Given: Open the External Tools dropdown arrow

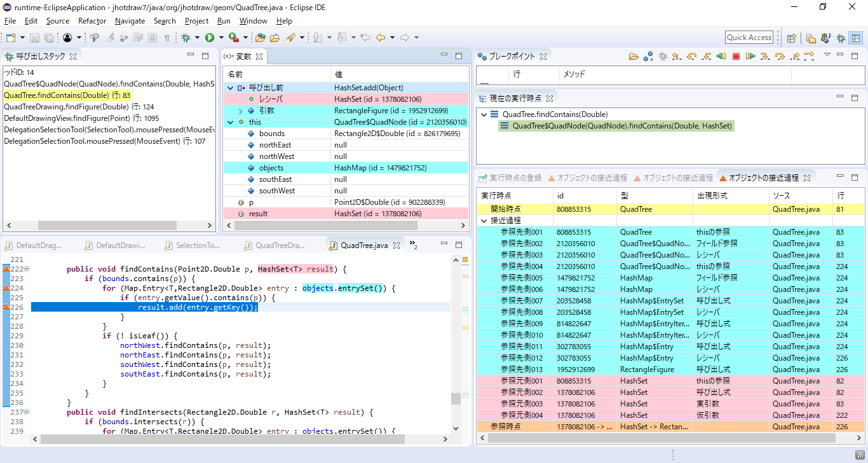Looking at the screenshot, I should tap(245, 38).
